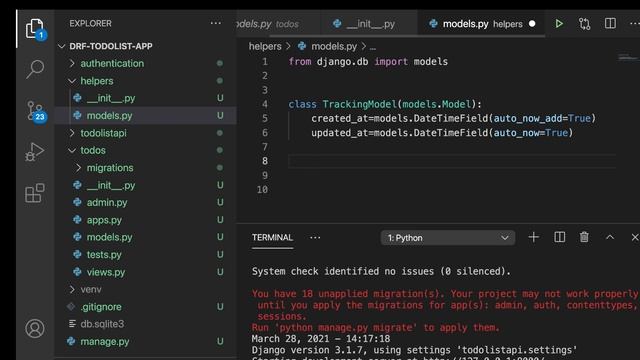Click 'System check identified no issues' text
This screenshot has width=640, height=360.
tap(381, 271)
